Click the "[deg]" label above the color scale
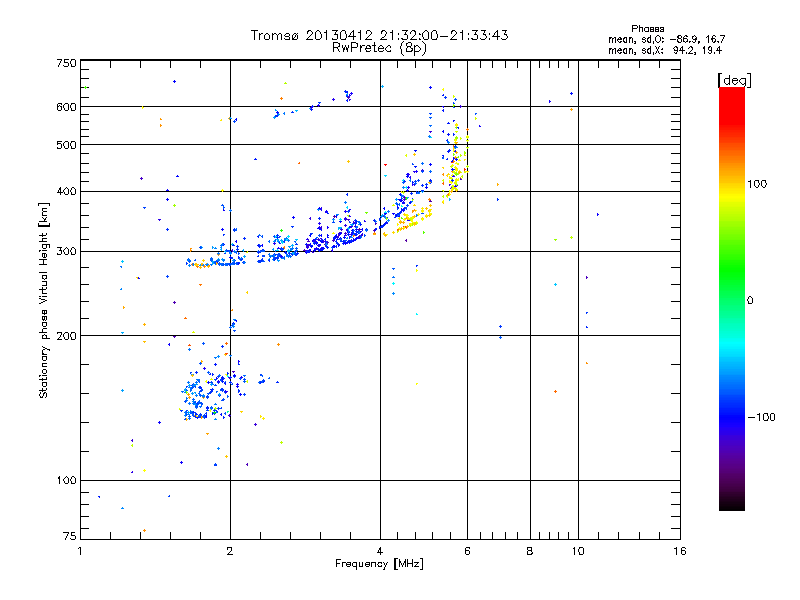Screen dimensions: 800x600 tap(734, 80)
